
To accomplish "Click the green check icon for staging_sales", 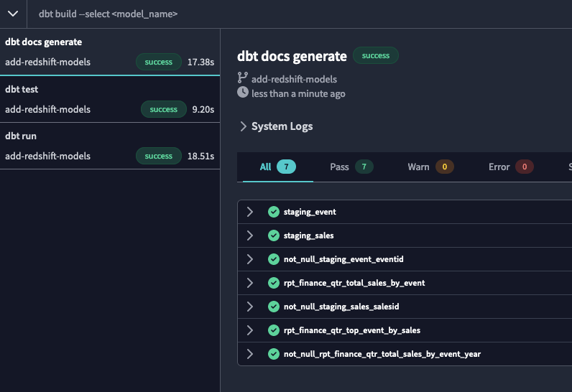I will pos(274,235).
